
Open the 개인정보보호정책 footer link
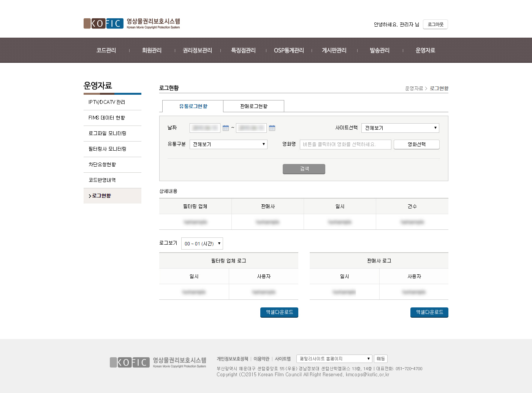coord(232,359)
